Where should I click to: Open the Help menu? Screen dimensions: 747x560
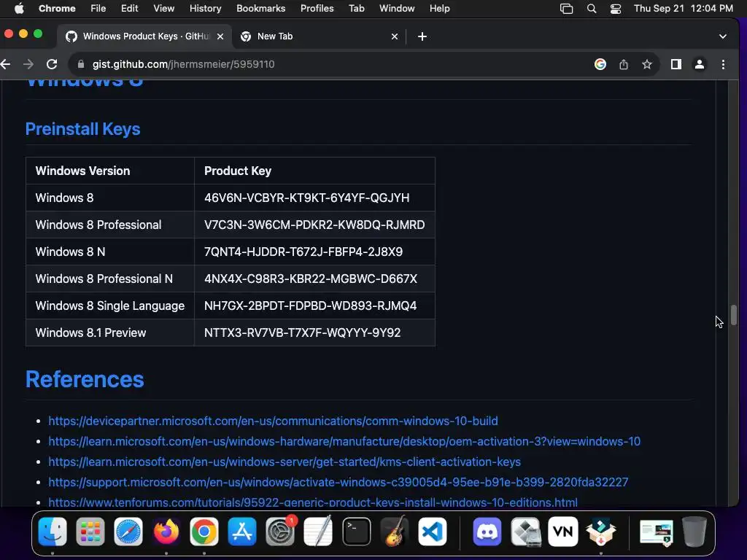[439, 9]
